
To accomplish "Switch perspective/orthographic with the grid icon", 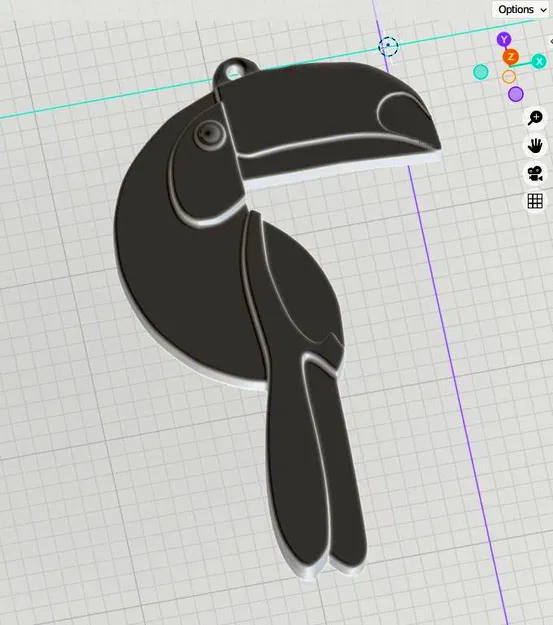I will point(535,201).
